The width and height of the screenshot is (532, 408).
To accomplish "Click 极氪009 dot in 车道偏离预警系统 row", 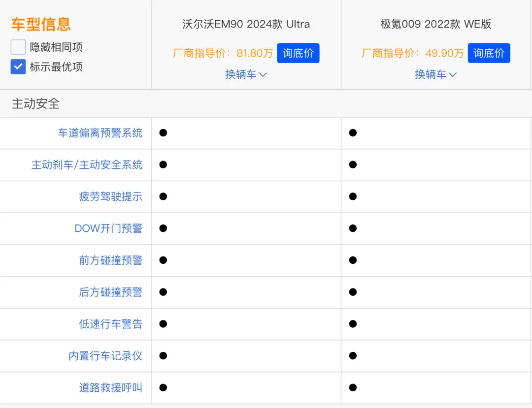I will pyautogui.click(x=353, y=133).
